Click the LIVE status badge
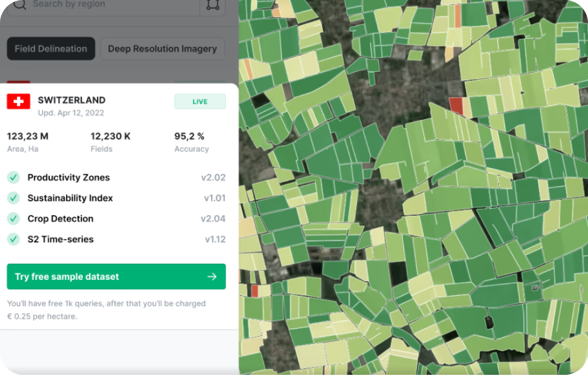This screenshot has width=588, height=375. [x=200, y=101]
